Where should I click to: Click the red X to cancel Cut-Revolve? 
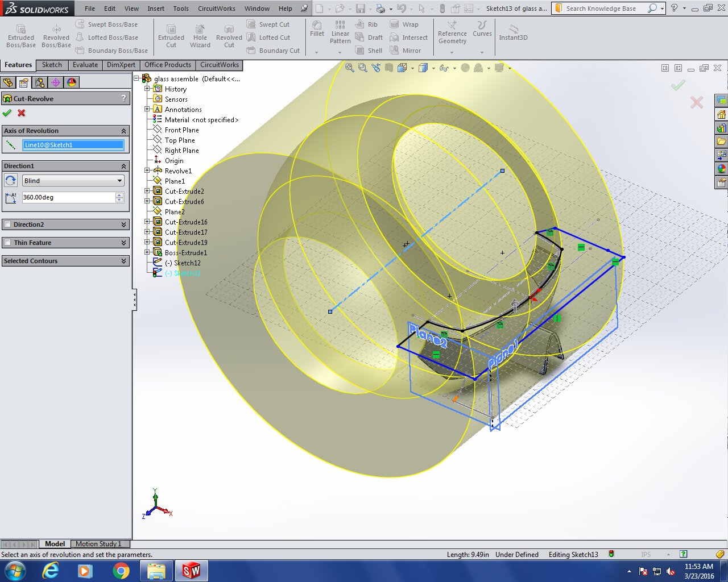pos(22,113)
